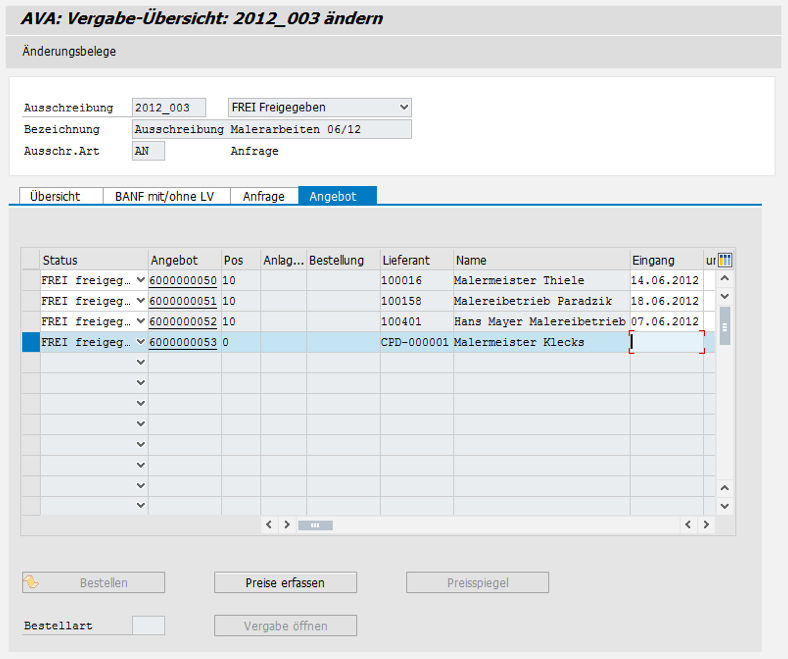Click the Eingang field for Malermeister Klecks
Image resolution: width=788 pixels, height=659 pixels.
(666, 342)
